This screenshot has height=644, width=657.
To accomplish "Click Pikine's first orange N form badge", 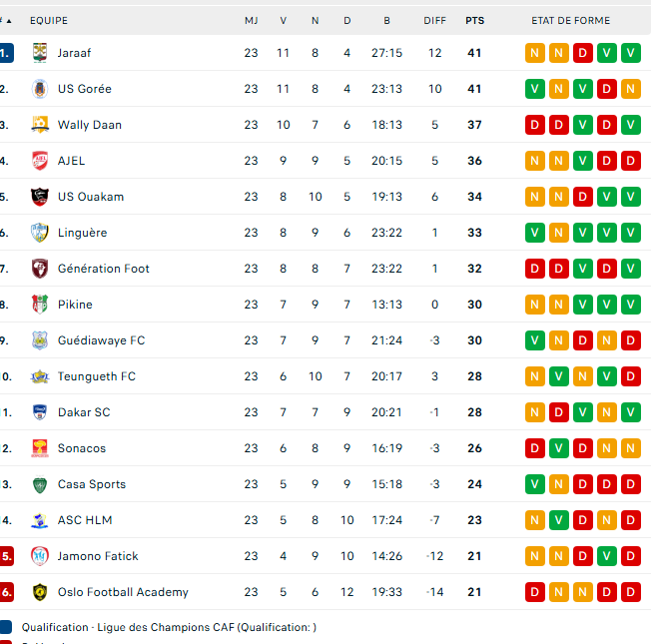I will [x=534, y=305].
